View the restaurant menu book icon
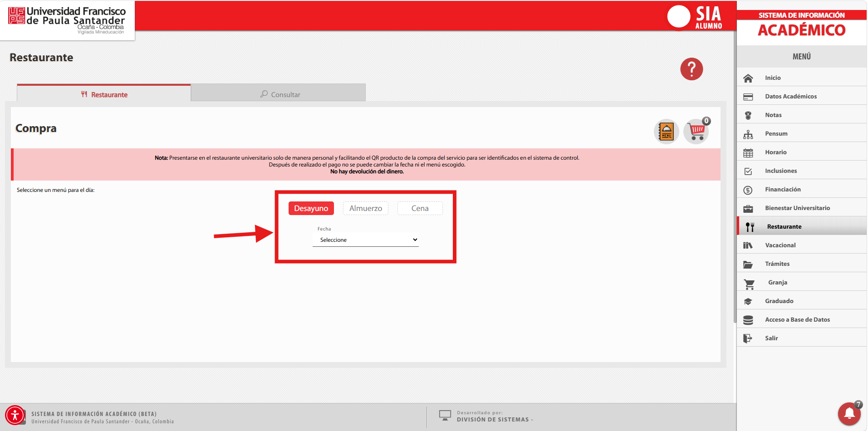The width and height of the screenshot is (868, 431). point(666,131)
